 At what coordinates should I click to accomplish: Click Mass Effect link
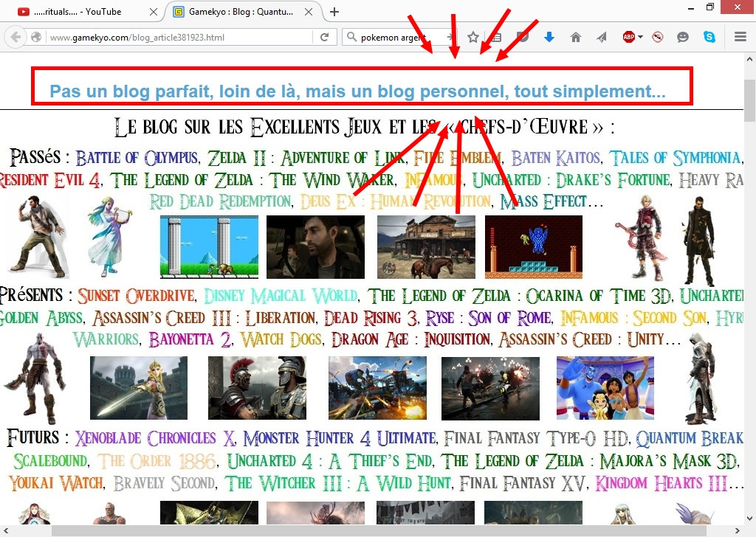coord(543,201)
